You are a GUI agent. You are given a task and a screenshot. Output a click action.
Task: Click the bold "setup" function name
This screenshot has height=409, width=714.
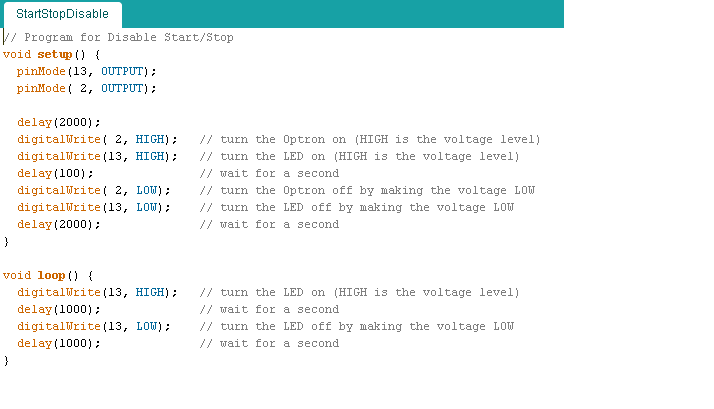[54, 55]
